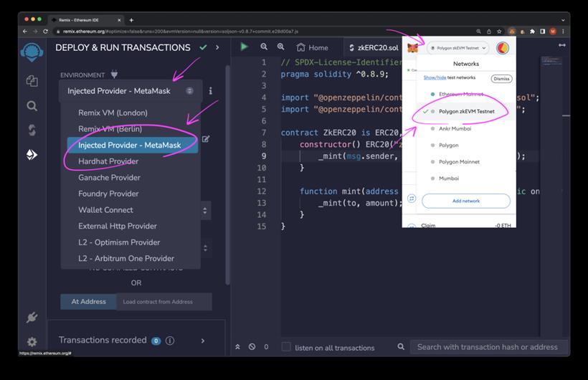Screen dimensions: 588x380
Task: Click the value unit stepper arrows
Action: point(205,211)
